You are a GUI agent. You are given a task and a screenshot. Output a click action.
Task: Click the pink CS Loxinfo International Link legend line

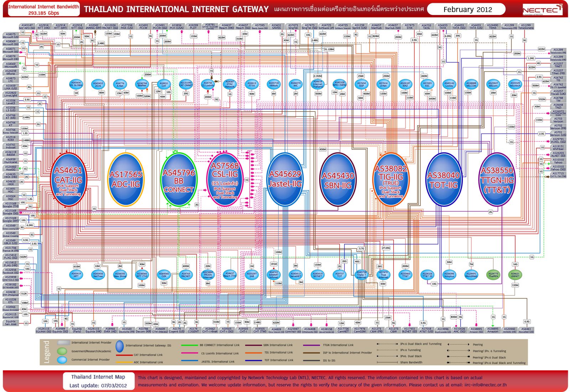(190, 354)
